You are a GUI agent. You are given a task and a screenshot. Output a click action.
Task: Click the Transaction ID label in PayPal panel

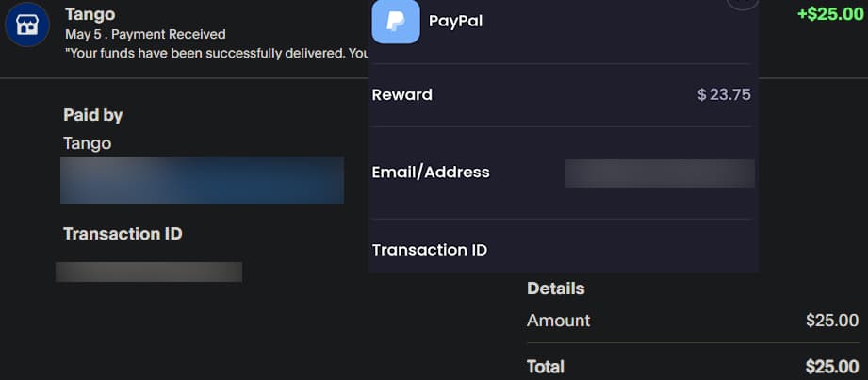pos(429,250)
